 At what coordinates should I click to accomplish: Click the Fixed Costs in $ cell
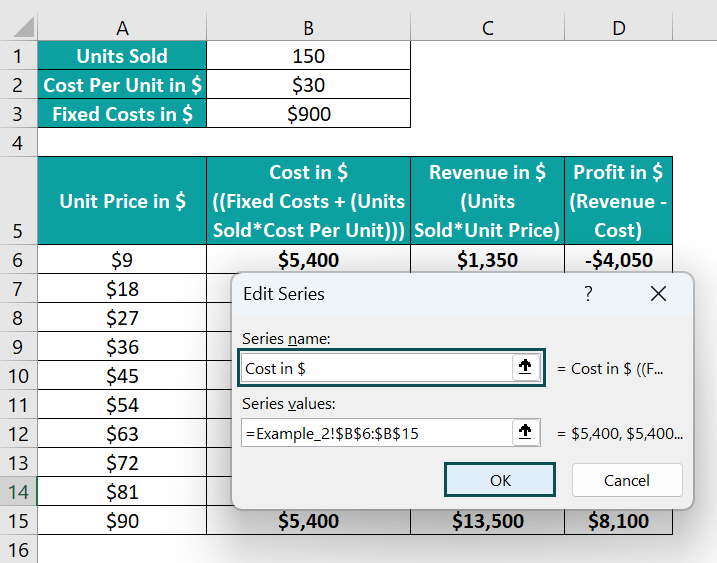[x=122, y=113]
